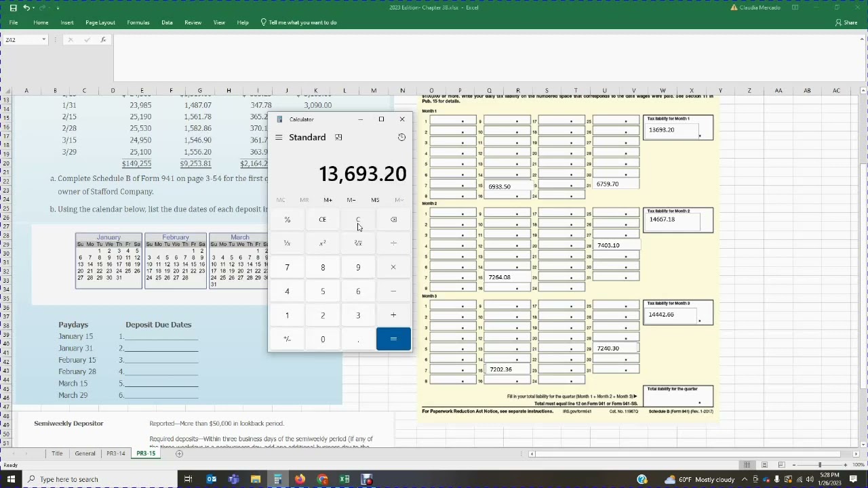This screenshot has width=868, height=488.
Task: Open the Page Layout ribbon tab
Action: (100, 22)
